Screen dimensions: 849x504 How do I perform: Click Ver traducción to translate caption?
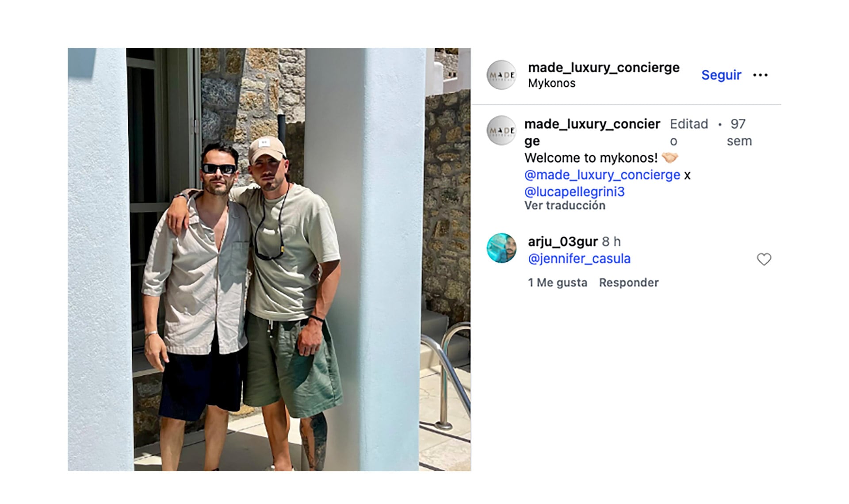click(x=565, y=206)
